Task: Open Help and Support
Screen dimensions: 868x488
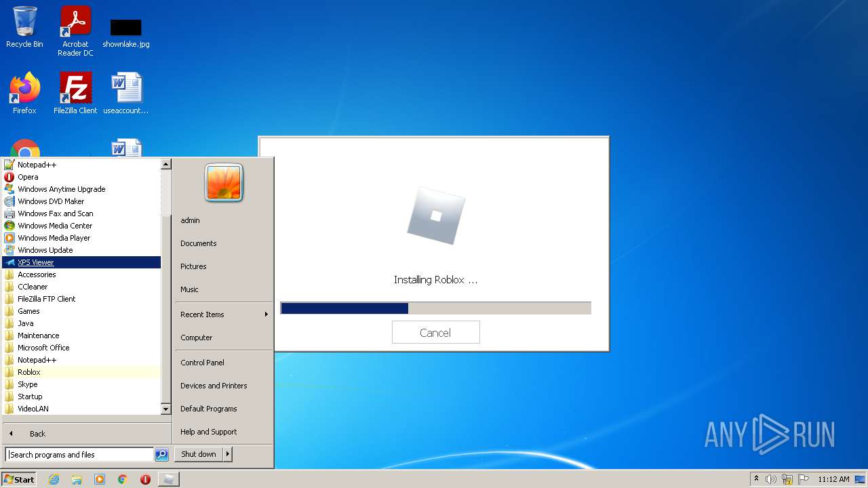Action: click(224, 432)
